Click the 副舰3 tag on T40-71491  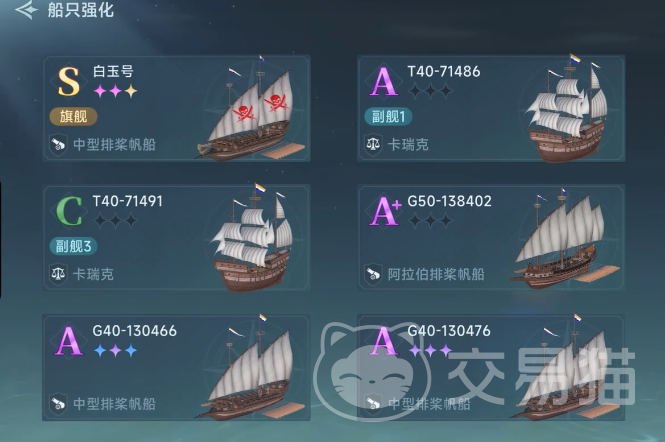click(73, 246)
